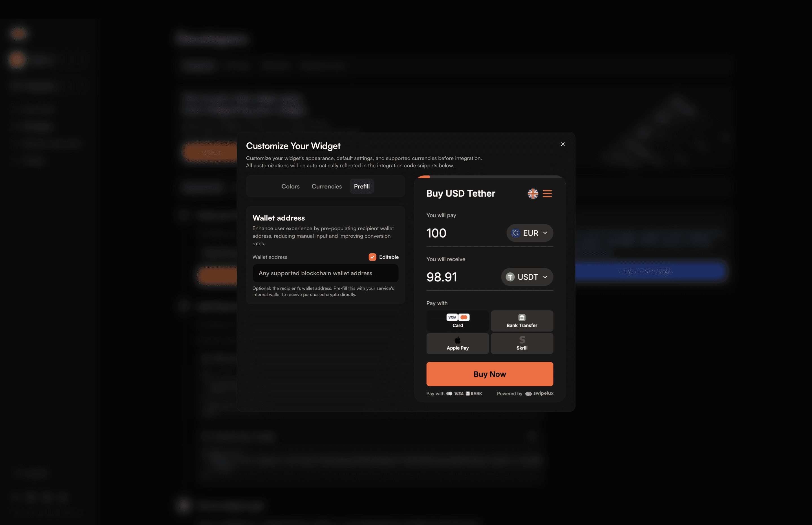Switch to the Currencies tab
Image resolution: width=812 pixels, height=525 pixels.
point(326,186)
